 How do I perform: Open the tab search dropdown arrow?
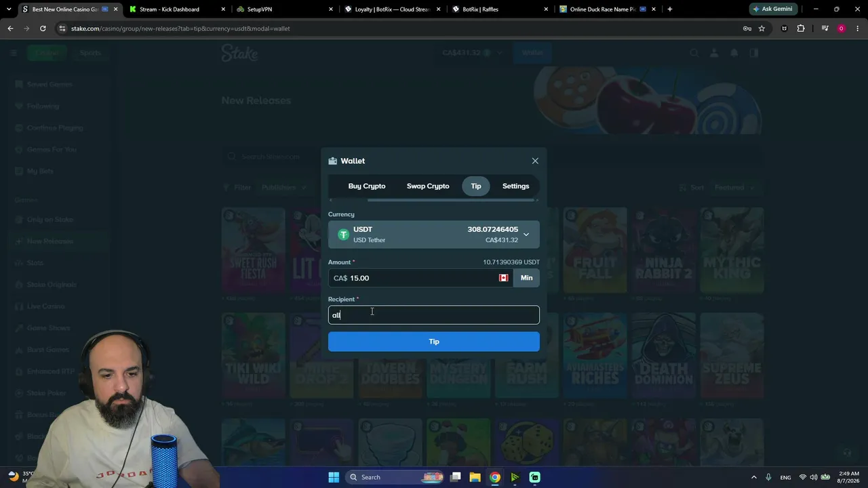(9, 9)
